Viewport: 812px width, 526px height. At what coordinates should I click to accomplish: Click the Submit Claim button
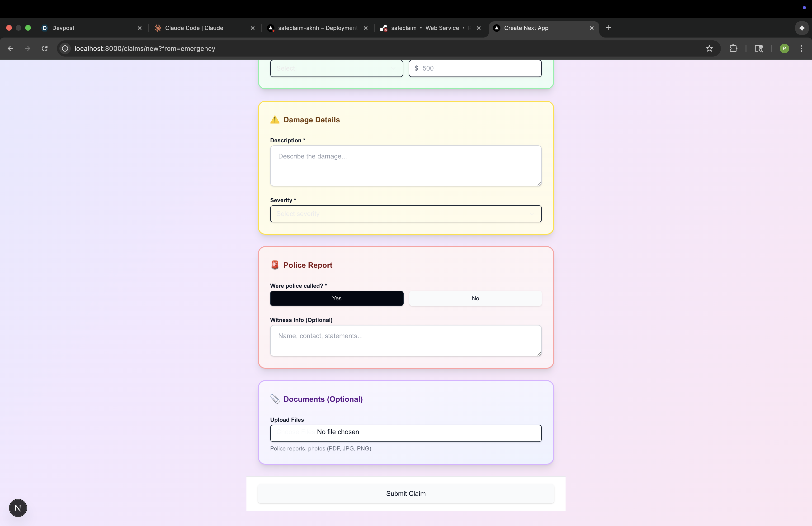(405, 494)
